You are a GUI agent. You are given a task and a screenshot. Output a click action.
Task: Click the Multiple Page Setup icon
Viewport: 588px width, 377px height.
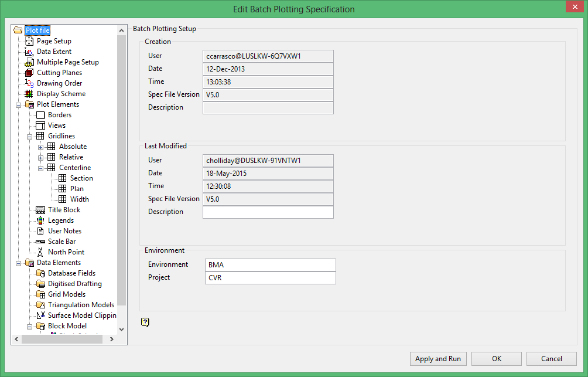click(x=29, y=62)
